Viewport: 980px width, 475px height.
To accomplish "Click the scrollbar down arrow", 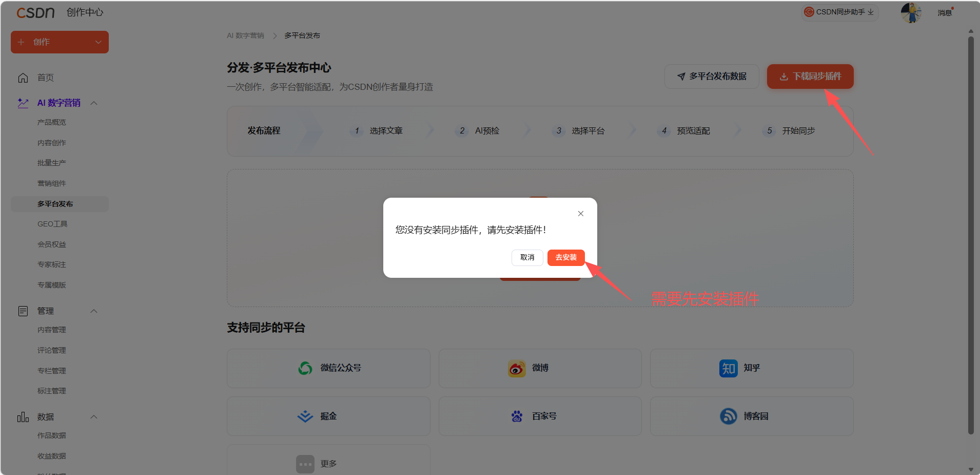I will click(x=970, y=469).
